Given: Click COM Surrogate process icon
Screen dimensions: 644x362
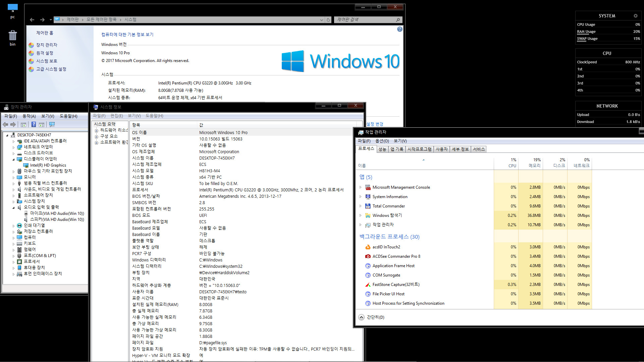Looking at the screenshot, I should (x=368, y=275).
